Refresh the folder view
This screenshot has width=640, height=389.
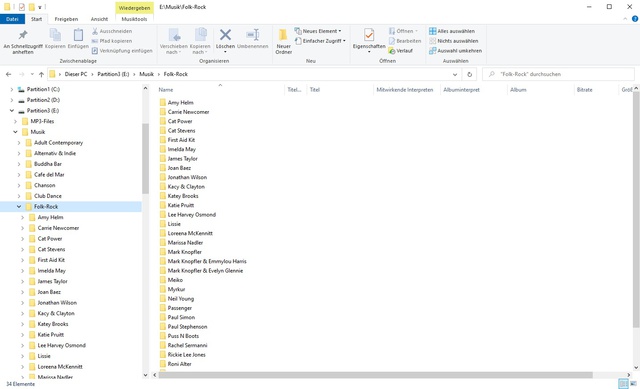469,74
